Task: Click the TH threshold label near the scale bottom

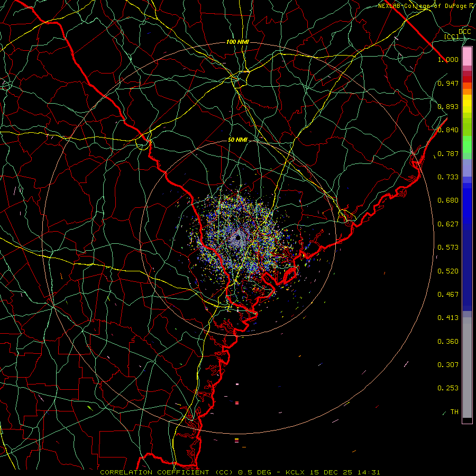Action: click(454, 412)
